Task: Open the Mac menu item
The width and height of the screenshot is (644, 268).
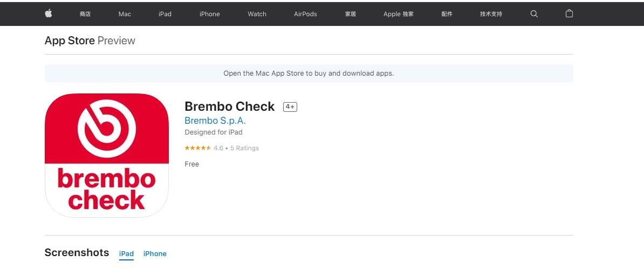Action: click(x=125, y=14)
